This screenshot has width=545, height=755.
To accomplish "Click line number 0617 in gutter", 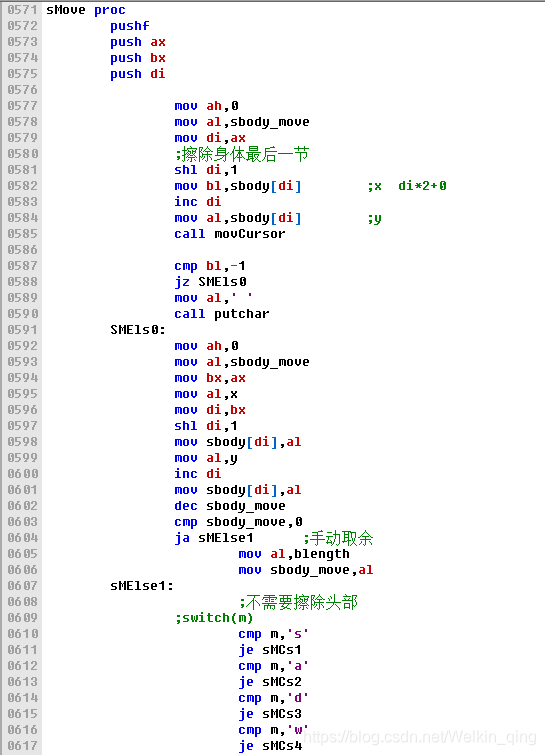I will coord(23,746).
